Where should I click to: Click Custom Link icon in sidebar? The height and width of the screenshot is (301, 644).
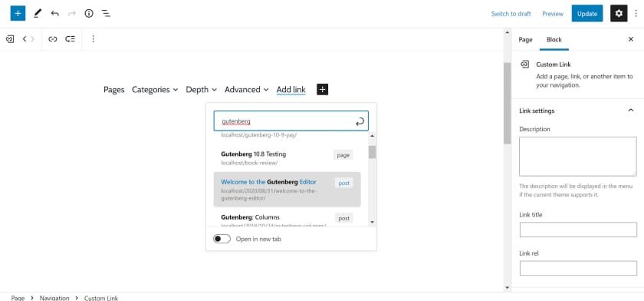pos(525,64)
